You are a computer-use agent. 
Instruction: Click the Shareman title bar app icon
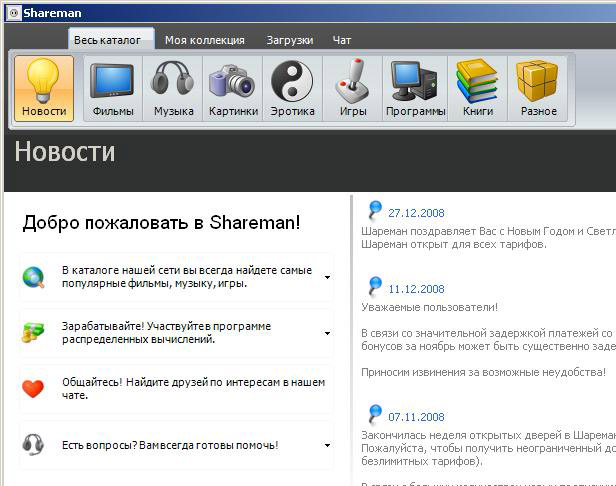(x=13, y=13)
